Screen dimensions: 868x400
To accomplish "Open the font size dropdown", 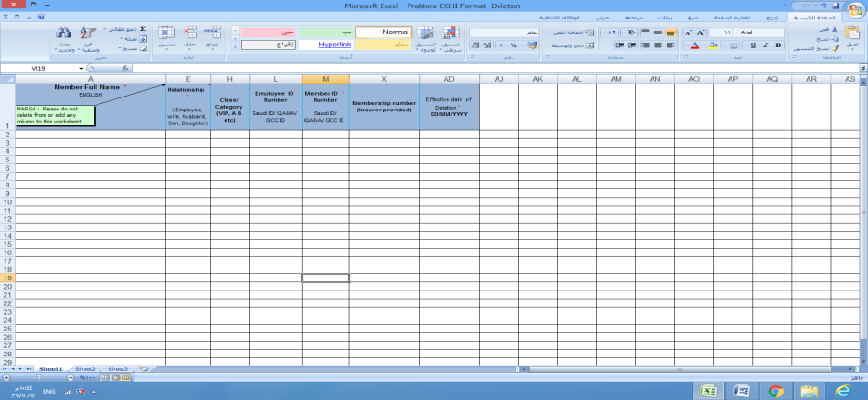I will tap(713, 32).
